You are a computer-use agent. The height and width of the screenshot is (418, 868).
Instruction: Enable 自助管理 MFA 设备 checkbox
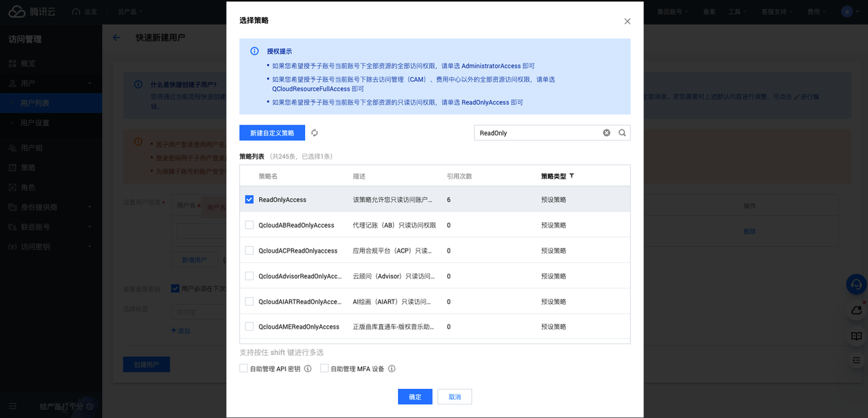coord(324,369)
